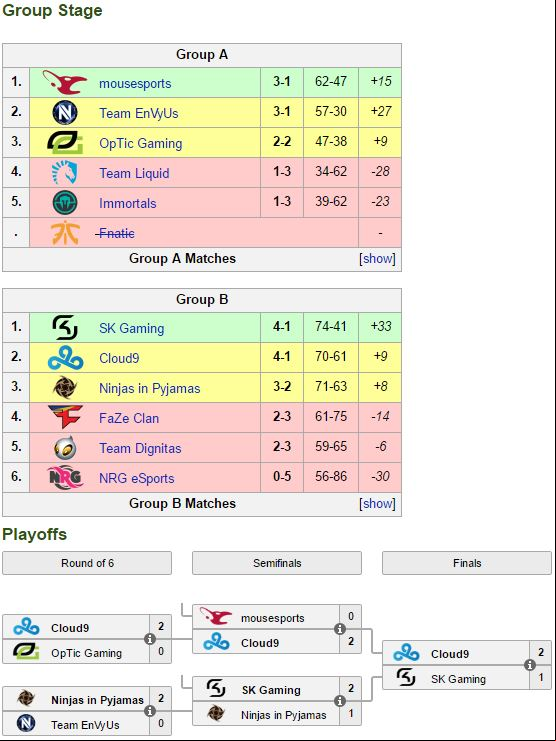Open info icon for Cloud9 vs OpTic Gaming match

(150, 639)
